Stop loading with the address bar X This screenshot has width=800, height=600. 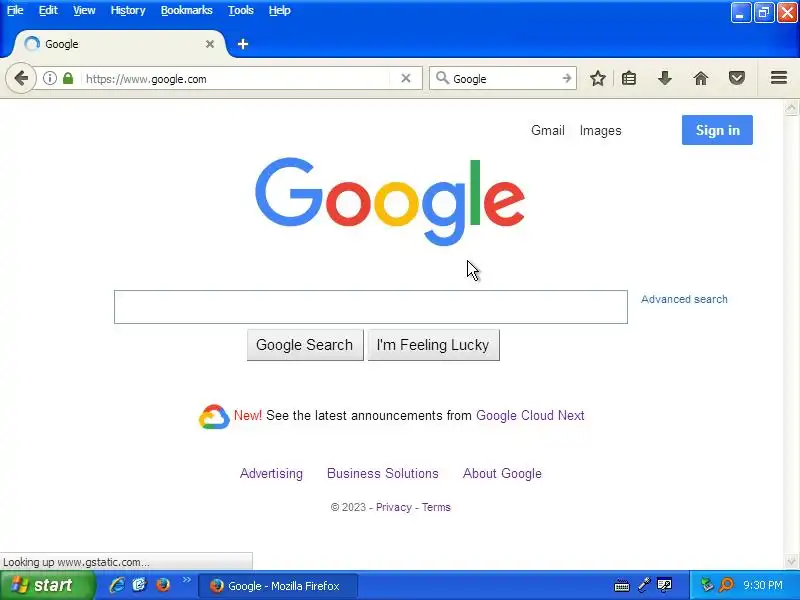click(406, 78)
